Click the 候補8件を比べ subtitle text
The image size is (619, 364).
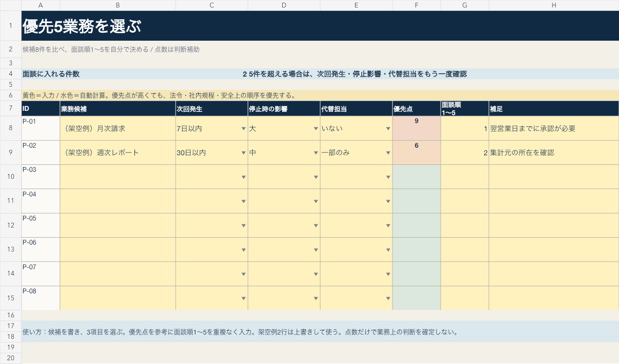tap(111, 49)
